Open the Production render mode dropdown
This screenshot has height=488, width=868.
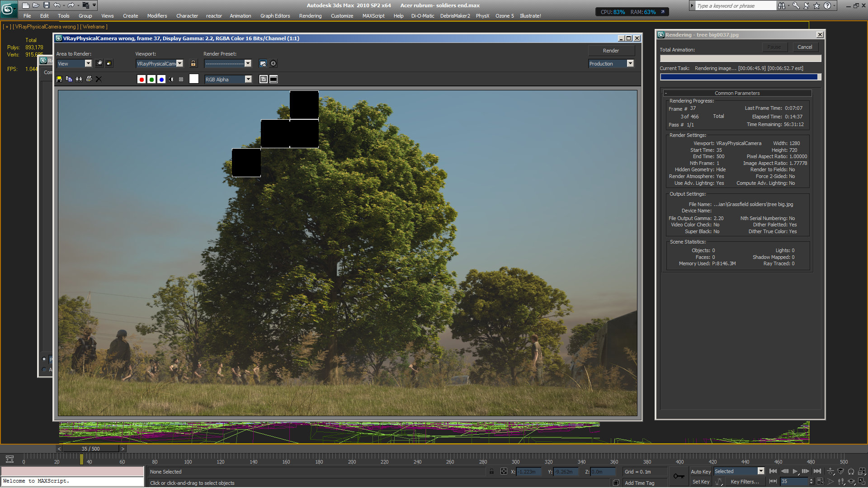pyautogui.click(x=630, y=64)
